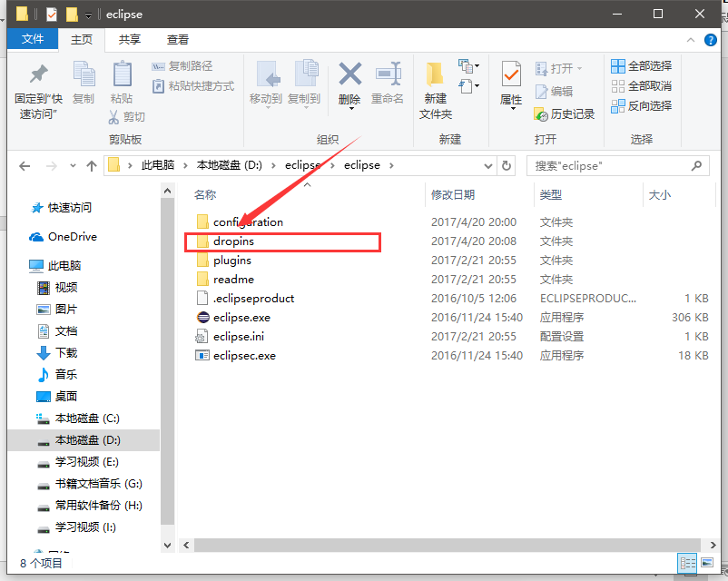Image resolution: width=728 pixels, height=581 pixels.
Task: Click the Copy ribbon icon
Action: click(x=84, y=74)
